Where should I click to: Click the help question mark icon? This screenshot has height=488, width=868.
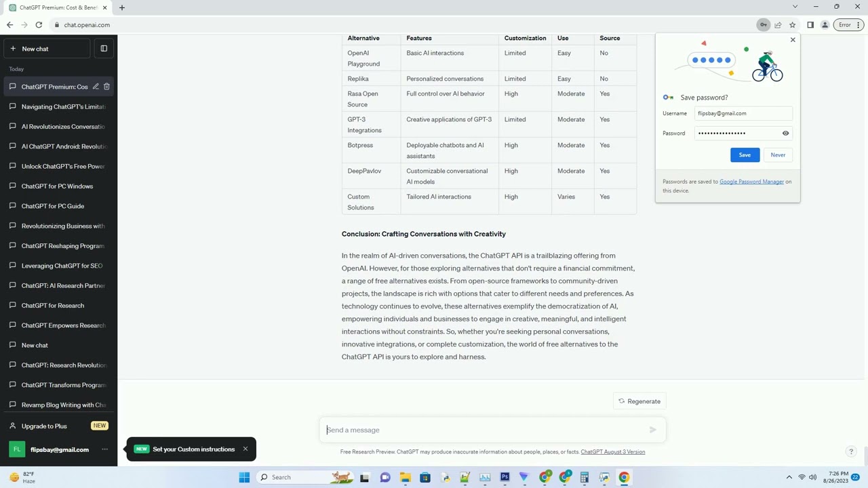click(x=851, y=451)
